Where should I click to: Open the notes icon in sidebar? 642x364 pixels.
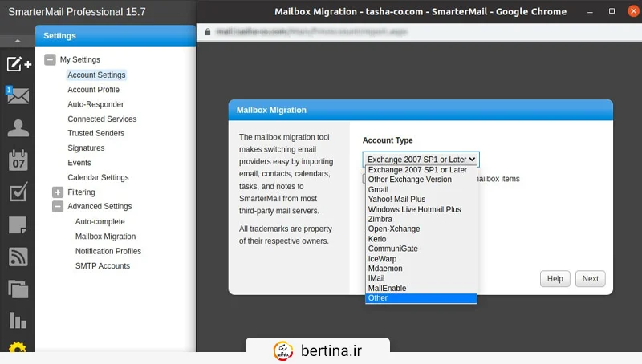coord(18,224)
